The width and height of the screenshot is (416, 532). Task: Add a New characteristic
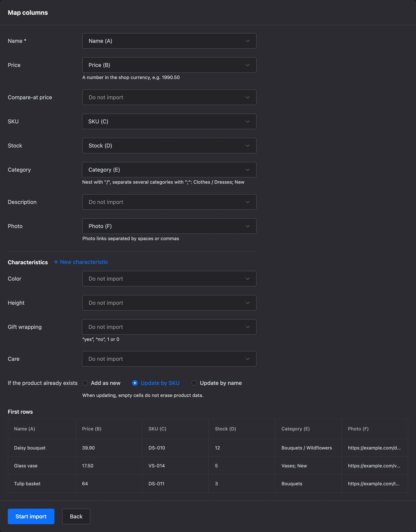81,262
